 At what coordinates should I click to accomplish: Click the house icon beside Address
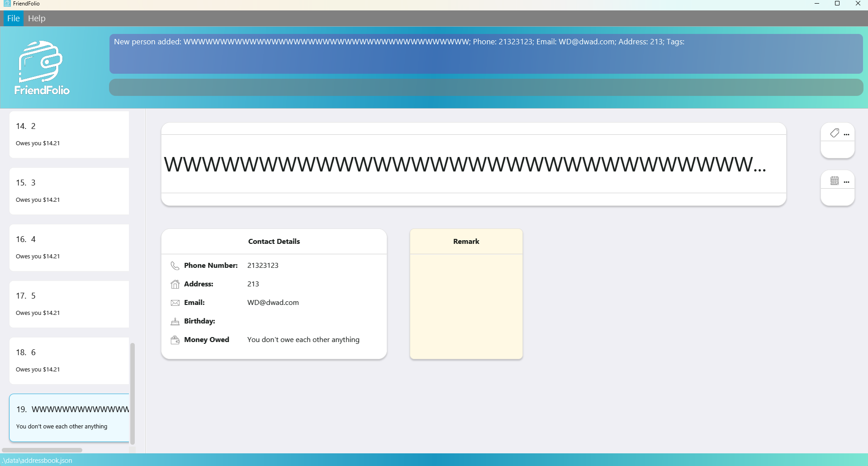pos(175,284)
